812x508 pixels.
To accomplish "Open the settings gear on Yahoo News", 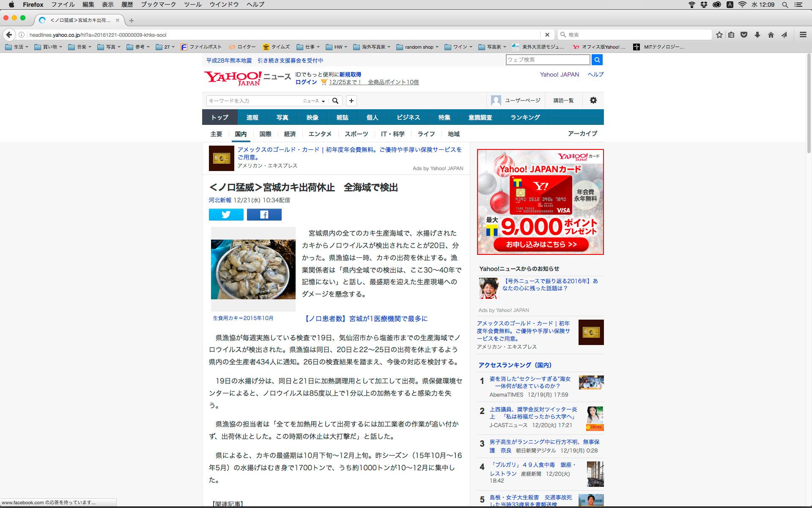I will [x=593, y=100].
